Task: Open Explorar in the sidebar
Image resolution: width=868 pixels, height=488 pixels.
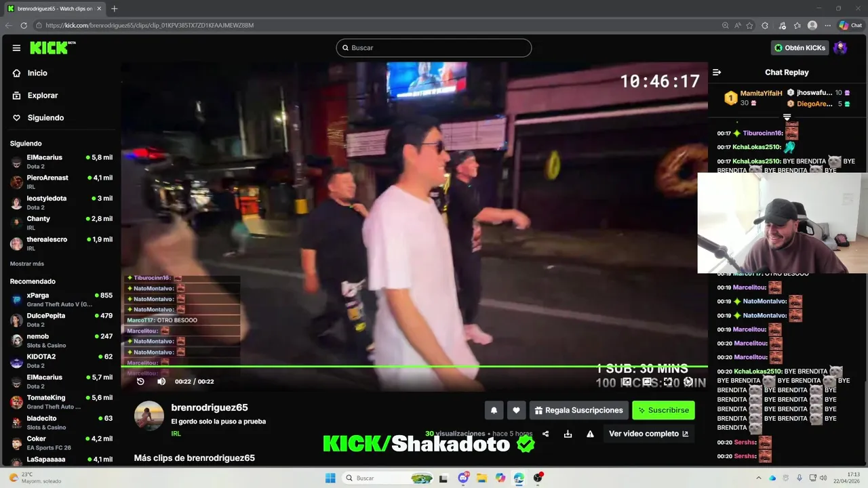Action: (43, 96)
